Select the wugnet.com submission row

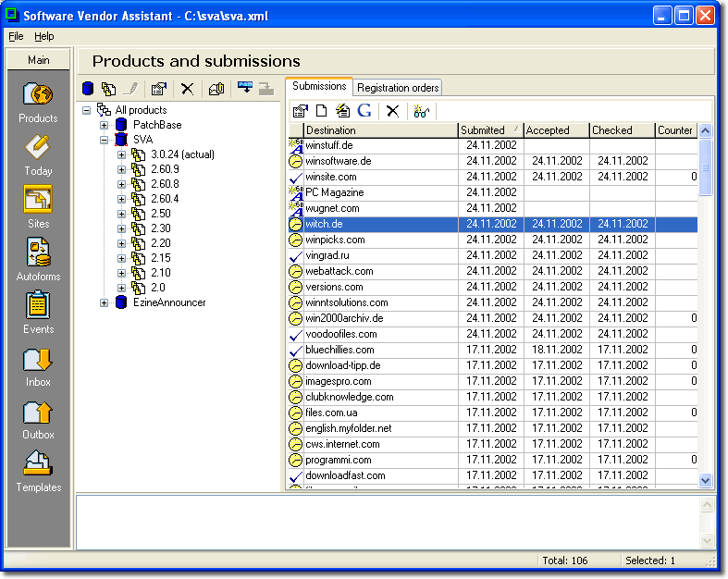(493, 208)
